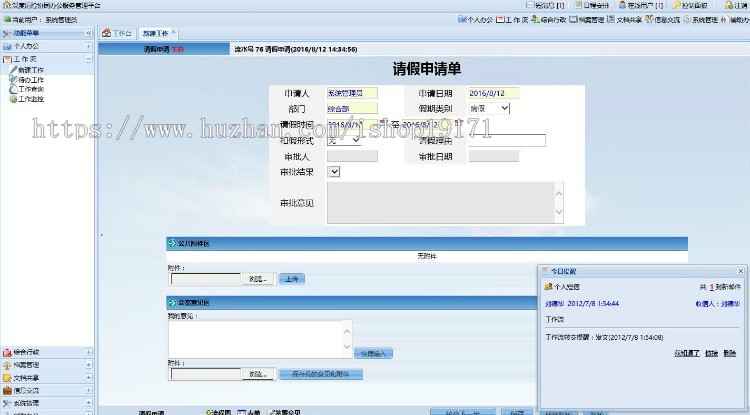
Task: Click the 审批人 disabled field
Action: (x=352, y=156)
